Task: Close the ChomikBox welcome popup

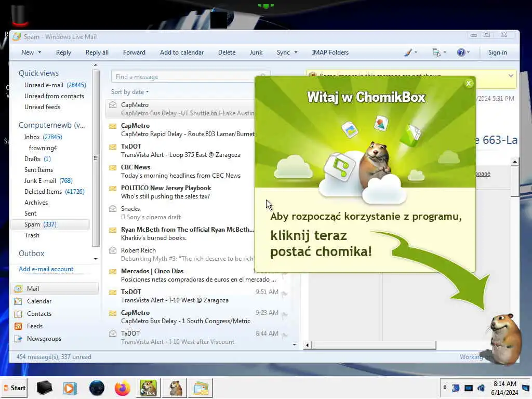Action: coord(469,84)
